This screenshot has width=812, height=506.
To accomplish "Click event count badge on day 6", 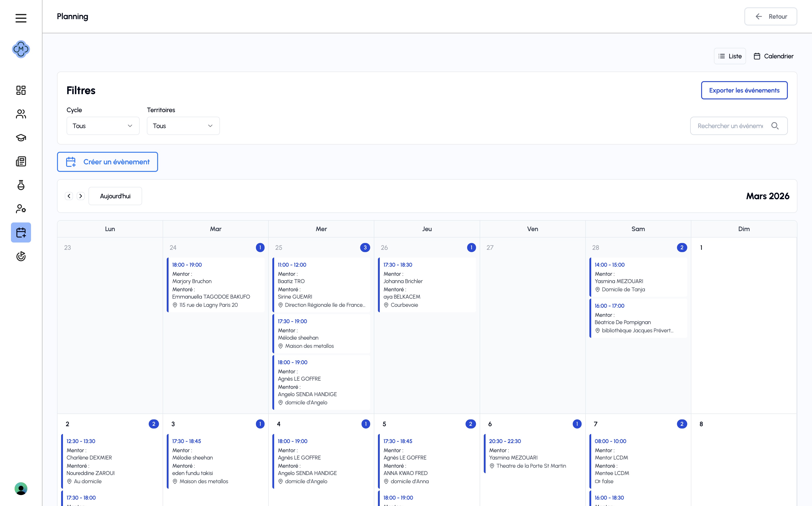I will click(577, 424).
